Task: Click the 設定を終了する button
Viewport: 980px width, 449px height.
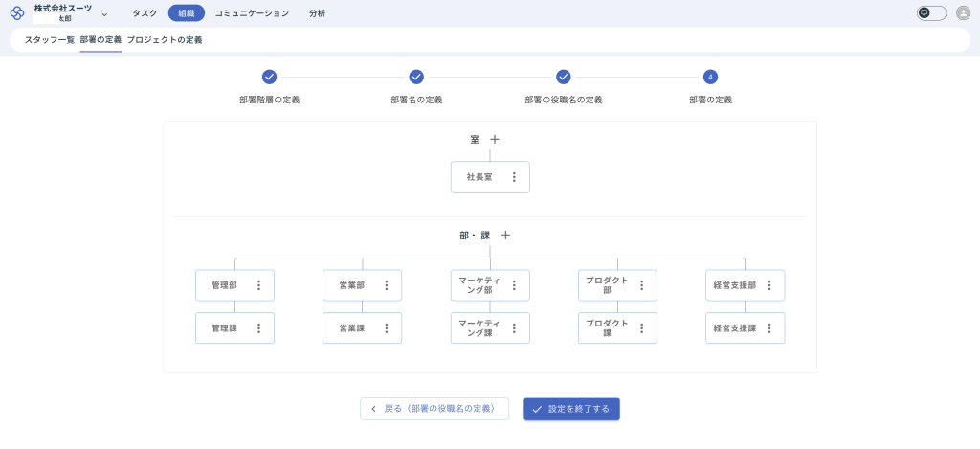Action: tap(571, 409)
